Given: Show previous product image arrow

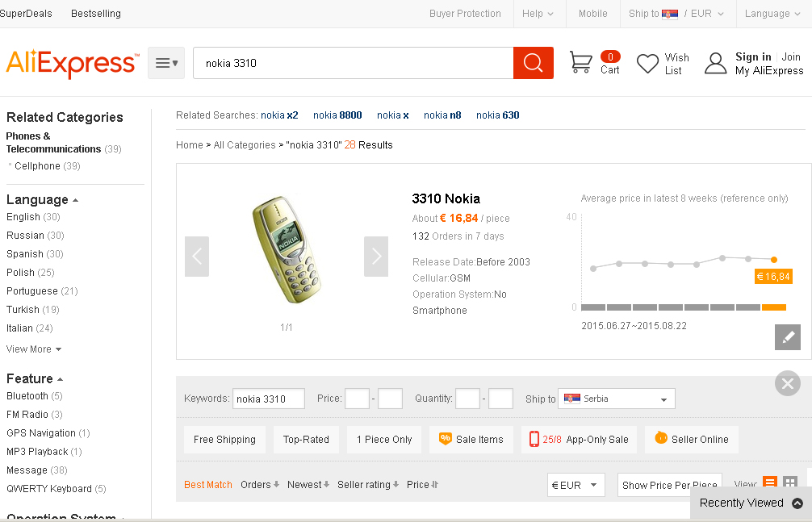Looking at the screenshot, I should 197,257.
